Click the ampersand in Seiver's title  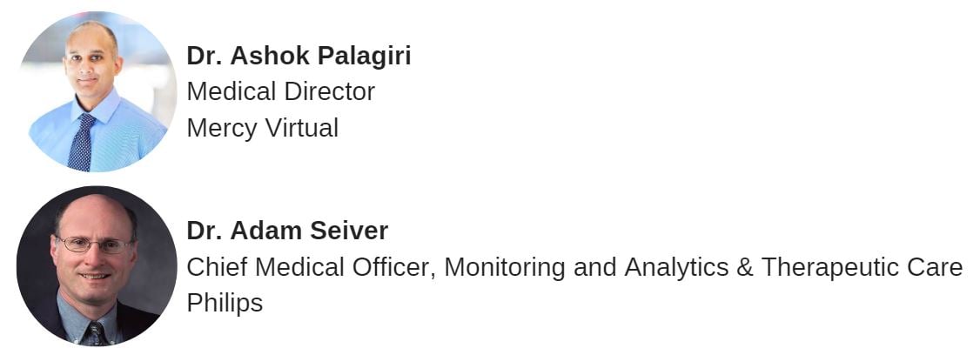(744, 267)
